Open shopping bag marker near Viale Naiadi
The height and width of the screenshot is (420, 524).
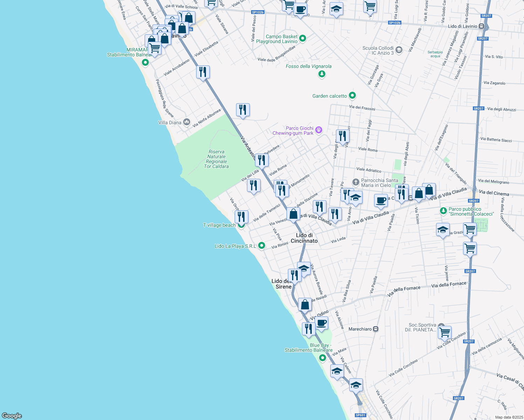pos(305,305)
